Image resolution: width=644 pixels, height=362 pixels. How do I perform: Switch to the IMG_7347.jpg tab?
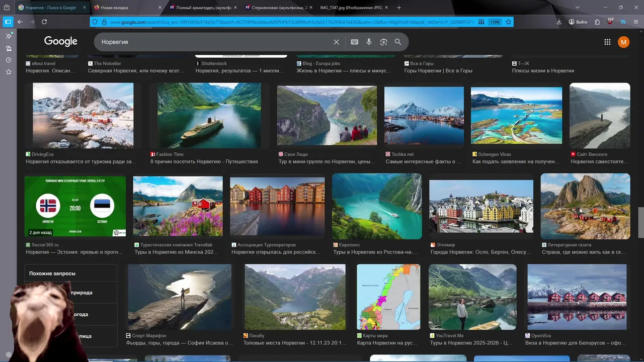[354, 8]
